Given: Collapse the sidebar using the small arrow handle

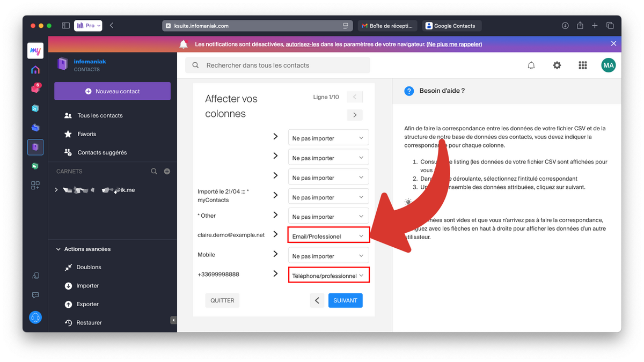Looking at the screenshot, I should [173, 320].
